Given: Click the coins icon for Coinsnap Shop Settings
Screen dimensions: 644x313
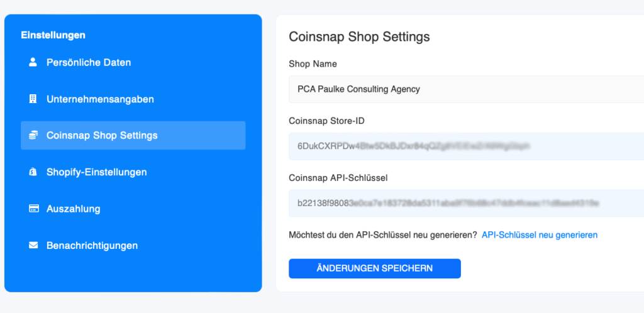Looking at the screenshot, I should click(x=33, y=135).
